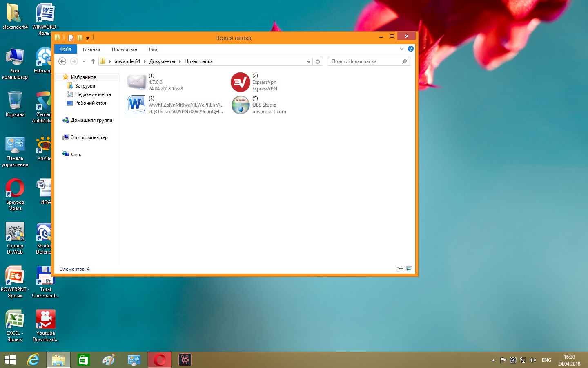Open the Поделиться ribbon tab
The height and width of the screenshot is (368, 588).
click(x=125, y=49)
